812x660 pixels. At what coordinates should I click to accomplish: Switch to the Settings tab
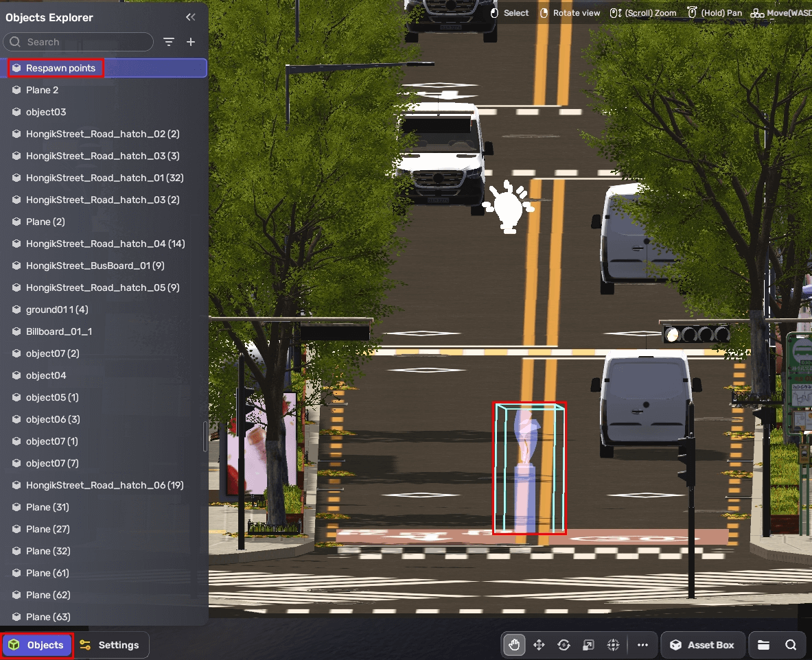(110, 645)
